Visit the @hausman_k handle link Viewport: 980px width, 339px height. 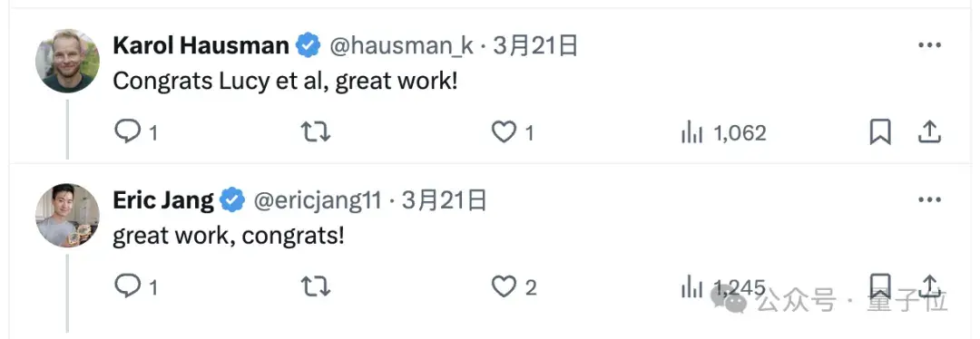[401, 46]
